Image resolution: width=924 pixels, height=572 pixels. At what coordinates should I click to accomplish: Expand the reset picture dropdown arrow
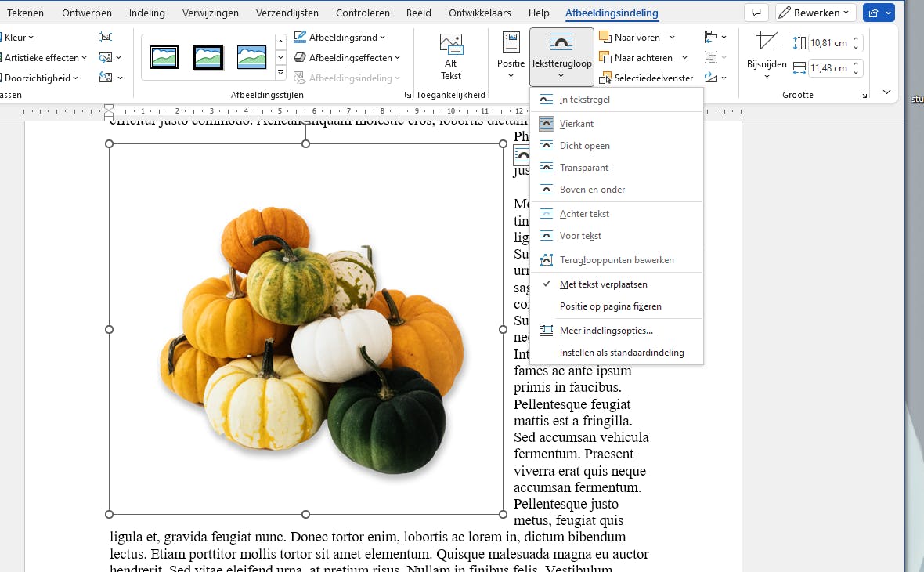121,78
